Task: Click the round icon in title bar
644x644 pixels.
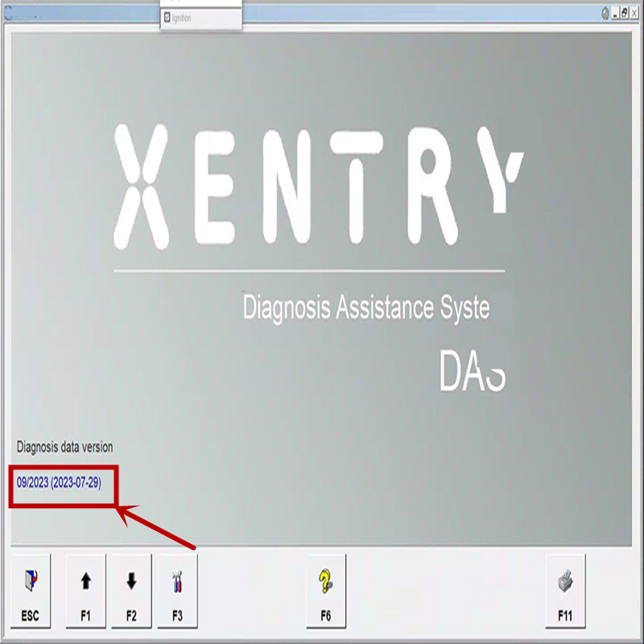Action: point(605,14)
